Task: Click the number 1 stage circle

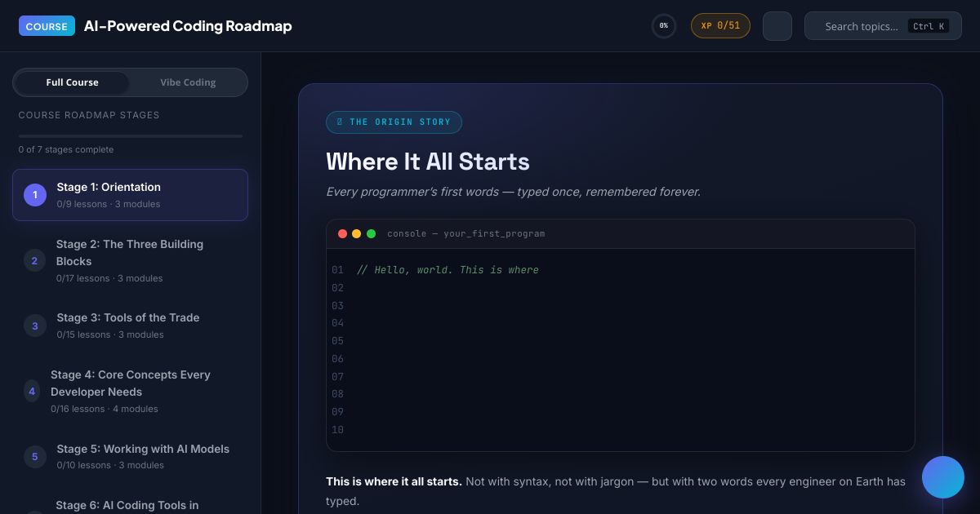Action: click(x=35, y=195)
